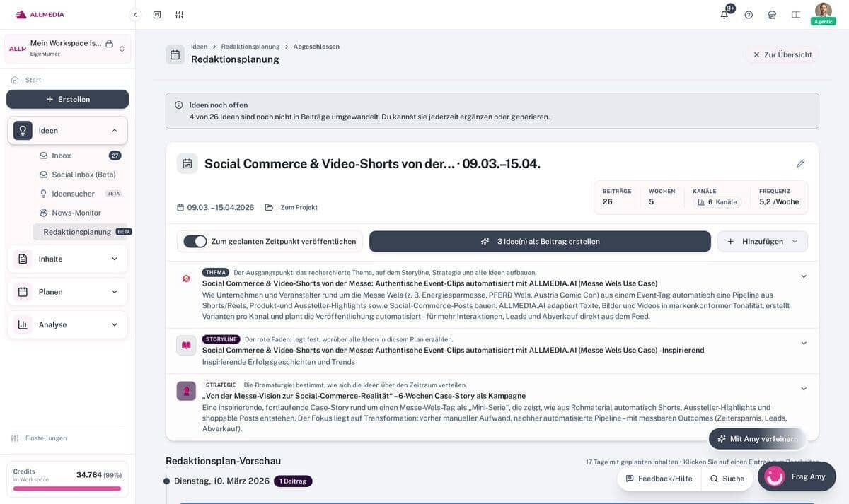Expand the Storyline row chevron
849x504 pixels.
pos(804,344)
